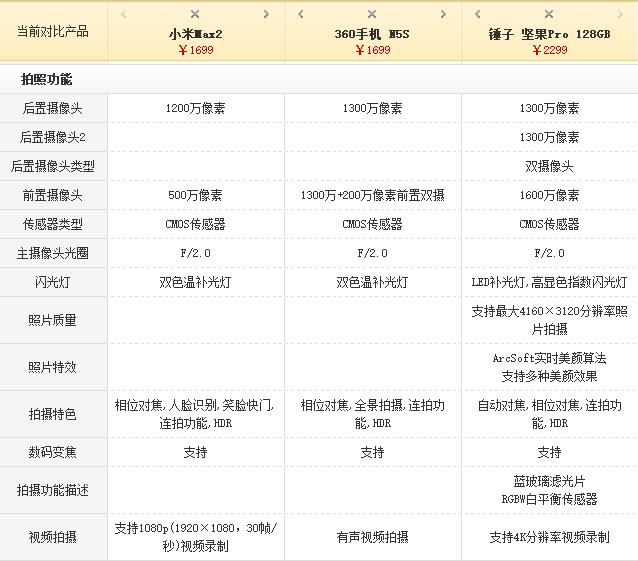Open the 360手机 N5S product link

(372, 34)
